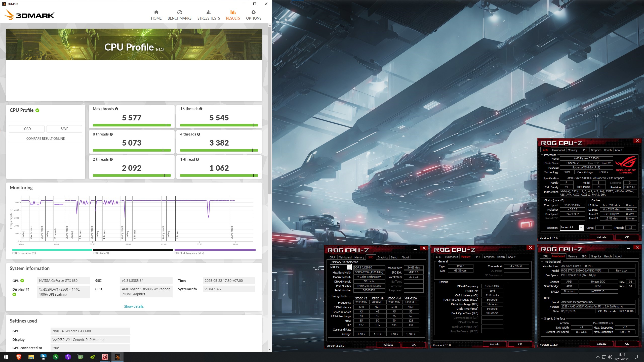Click the info icon beside 2 threads
The width and height of the screenshot is (644, 362).
pyautogui.click(x=111, y=159)
